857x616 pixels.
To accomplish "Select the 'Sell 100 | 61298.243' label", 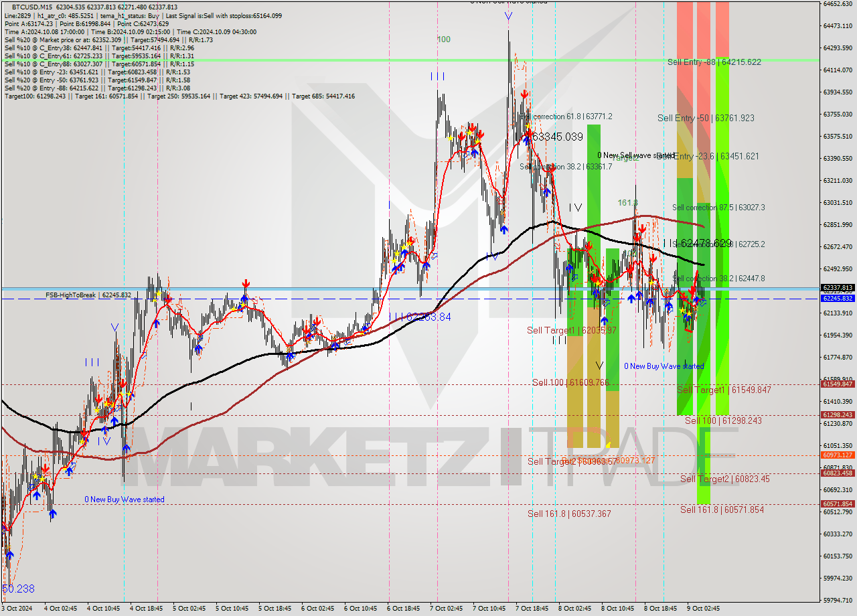I will click(x=723, y=420).
